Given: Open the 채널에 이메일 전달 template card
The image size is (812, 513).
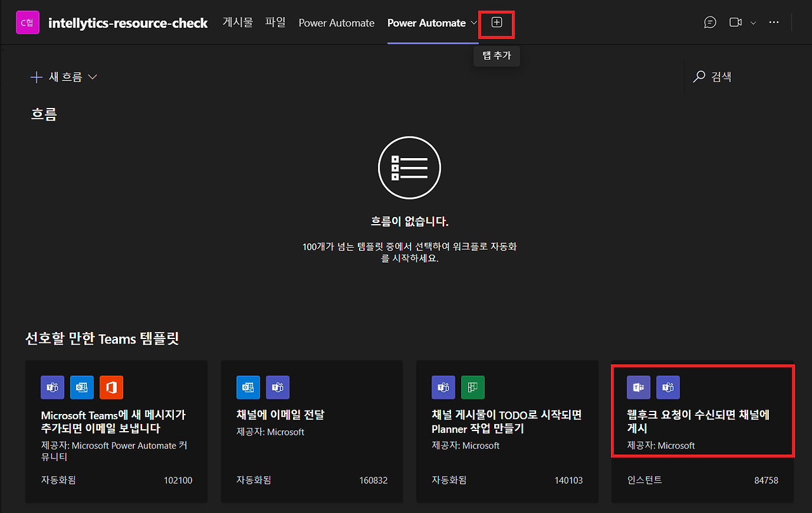Looking at the screenshot, I should (x=312, y=432).
